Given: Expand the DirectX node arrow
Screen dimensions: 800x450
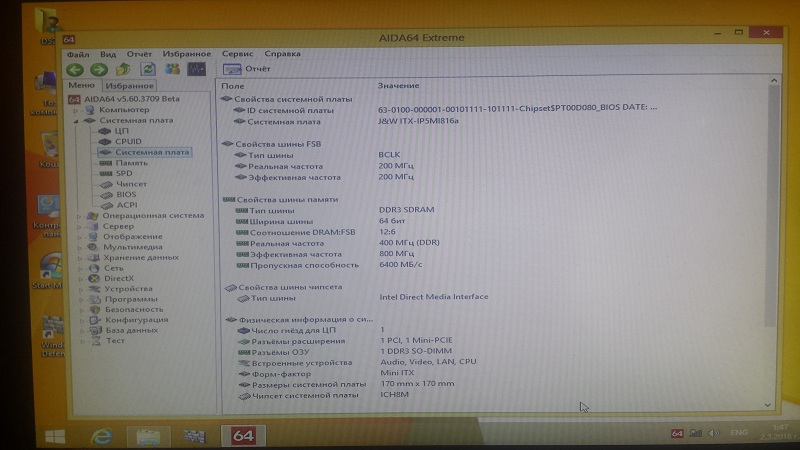Looking at the screenshot, I should (x=81, y=279).
